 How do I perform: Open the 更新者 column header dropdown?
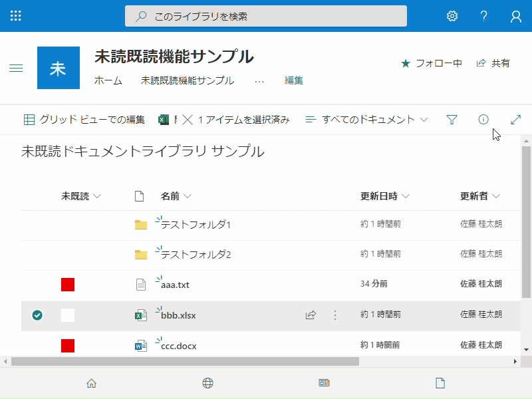pyautogui.click(x=480, y=196)
